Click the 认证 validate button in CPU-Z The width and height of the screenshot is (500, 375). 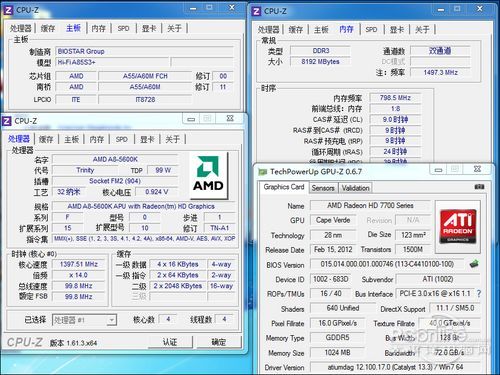(170, 342)
